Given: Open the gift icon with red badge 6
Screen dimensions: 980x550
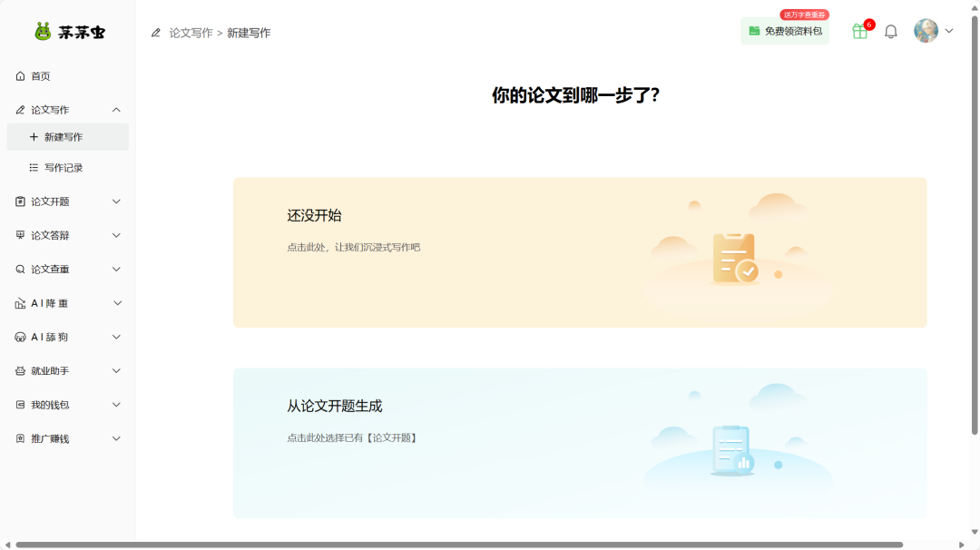Looking at the screenshot, I should click(x=857, y=30).
